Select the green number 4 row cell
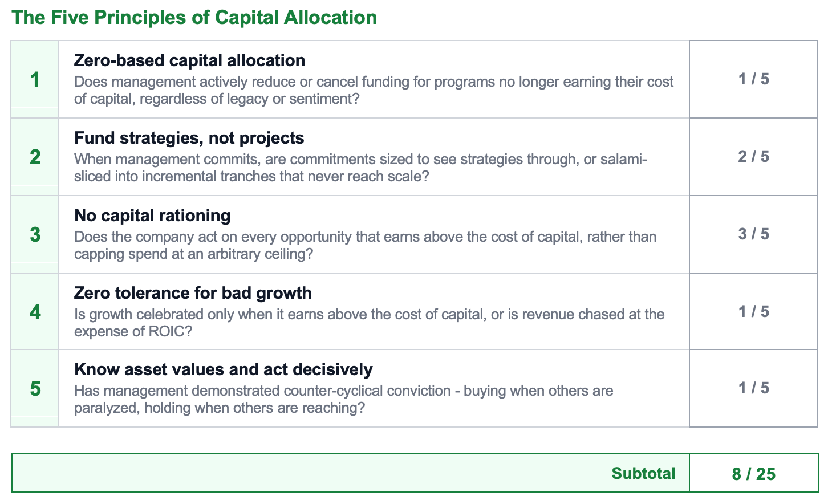 point(35,311)
